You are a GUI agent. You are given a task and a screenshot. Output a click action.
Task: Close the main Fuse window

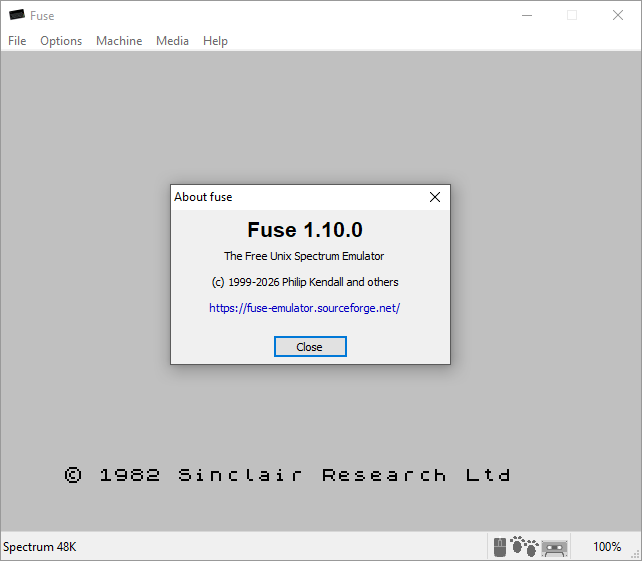point(618,16)
